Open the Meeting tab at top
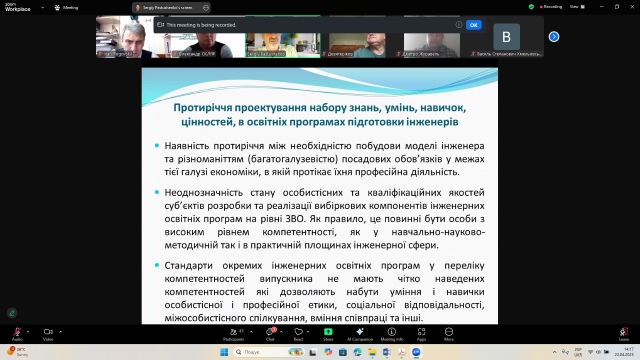This screenshot has width=640, height=360. [x=66, y=7]
